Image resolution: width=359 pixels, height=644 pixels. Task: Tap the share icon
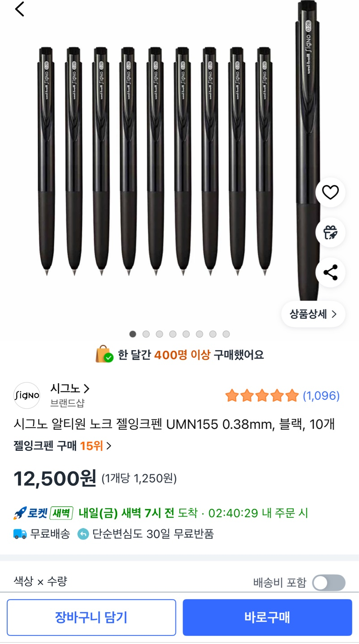point(330,272)
